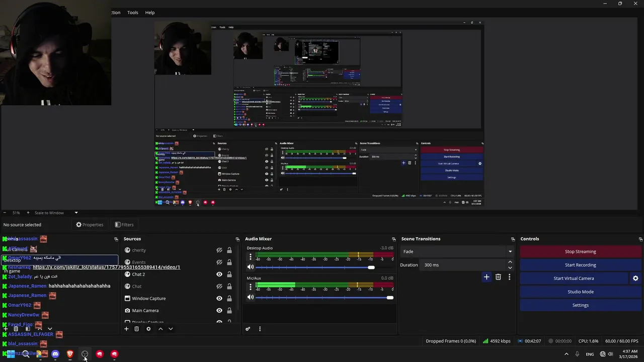Image resolution: width=644 pixels, height=362 pixels.
Task: Show hidden system tray icons
Action: 566,354
